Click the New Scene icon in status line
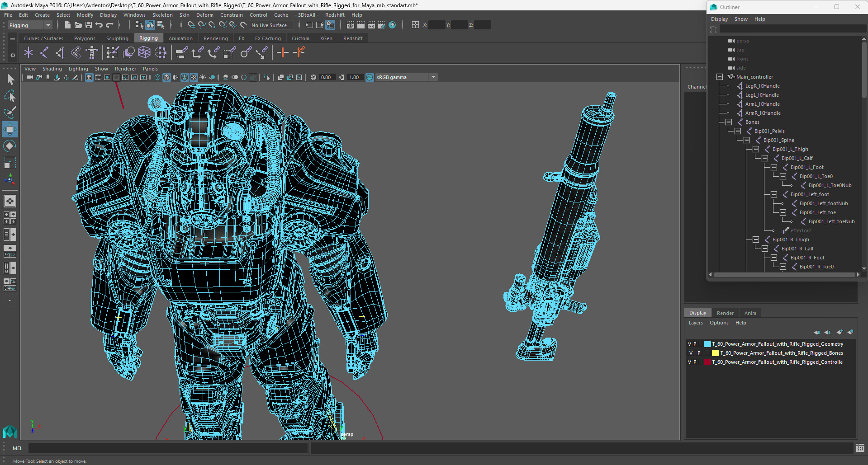The image size is (868, 465). point(67,25)
